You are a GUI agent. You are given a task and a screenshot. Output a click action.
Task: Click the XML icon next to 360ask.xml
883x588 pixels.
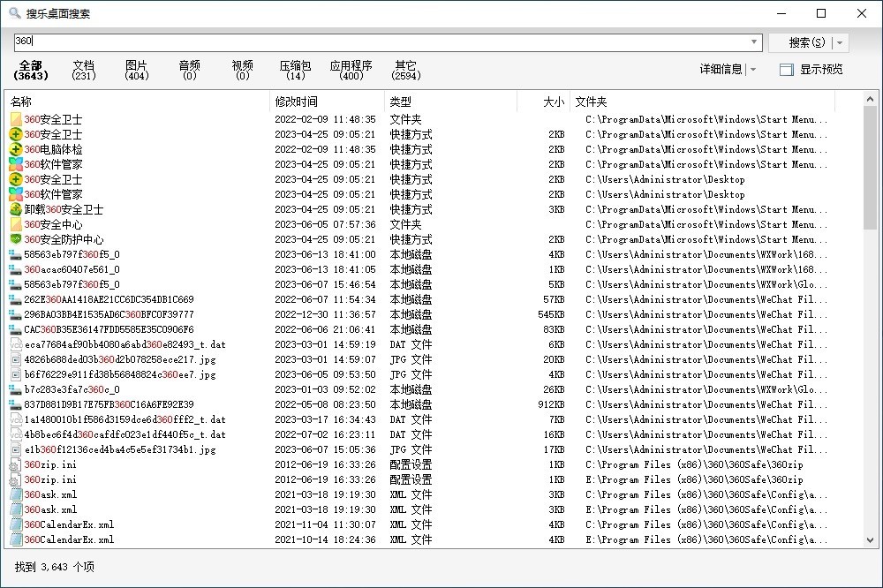pyautogui.click(x=15, y=494)
